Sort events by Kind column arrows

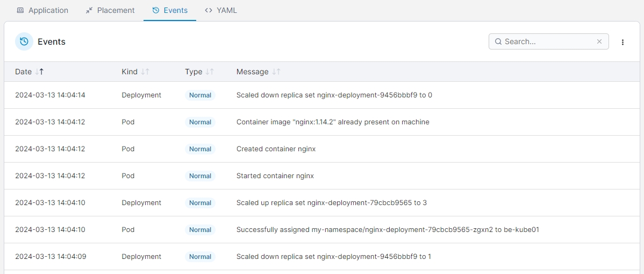coord(145,72)
